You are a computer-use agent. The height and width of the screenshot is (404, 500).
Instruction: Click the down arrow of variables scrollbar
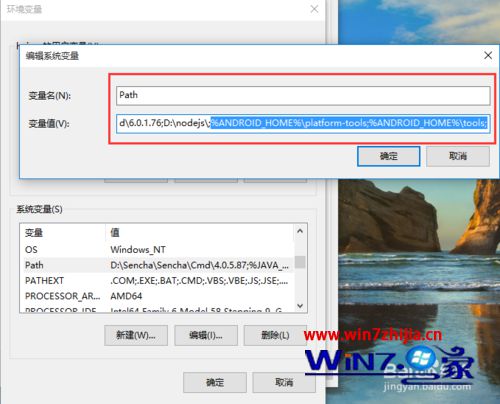coord(300,306)
